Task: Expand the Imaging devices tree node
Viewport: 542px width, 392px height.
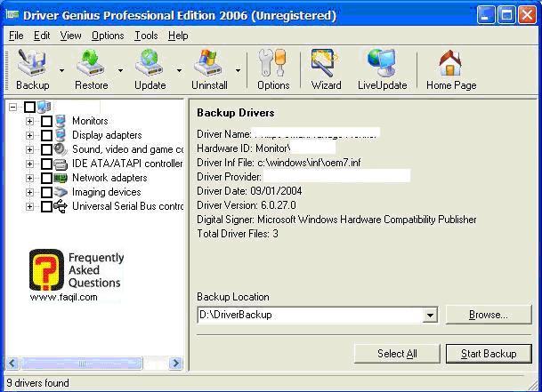Action: tap(30, 192)
